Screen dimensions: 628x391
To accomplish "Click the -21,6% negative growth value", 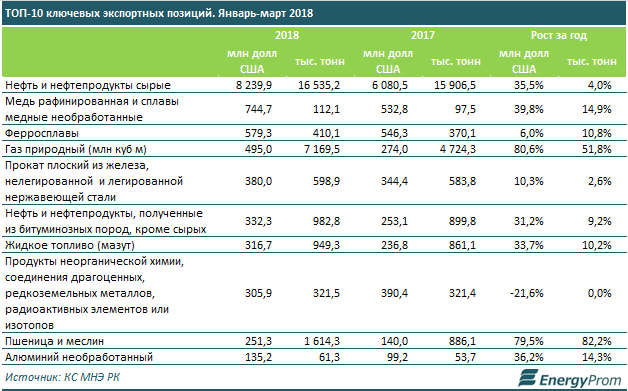I will click(527, 293).
